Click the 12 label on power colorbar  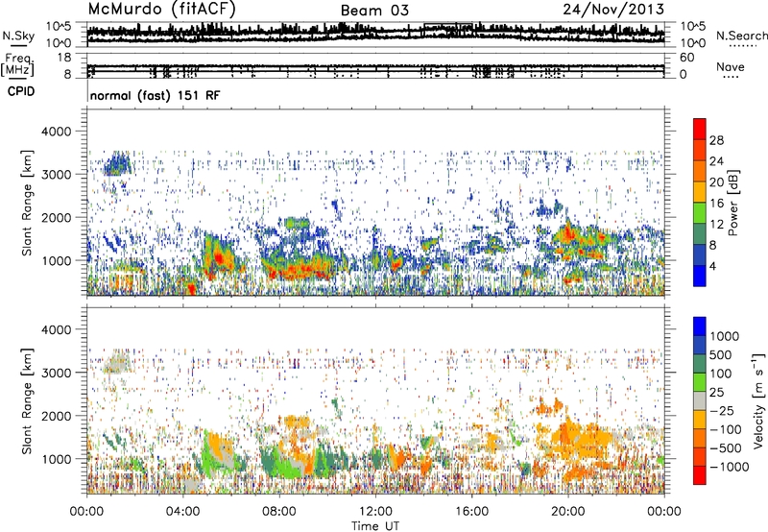[716, 224]
